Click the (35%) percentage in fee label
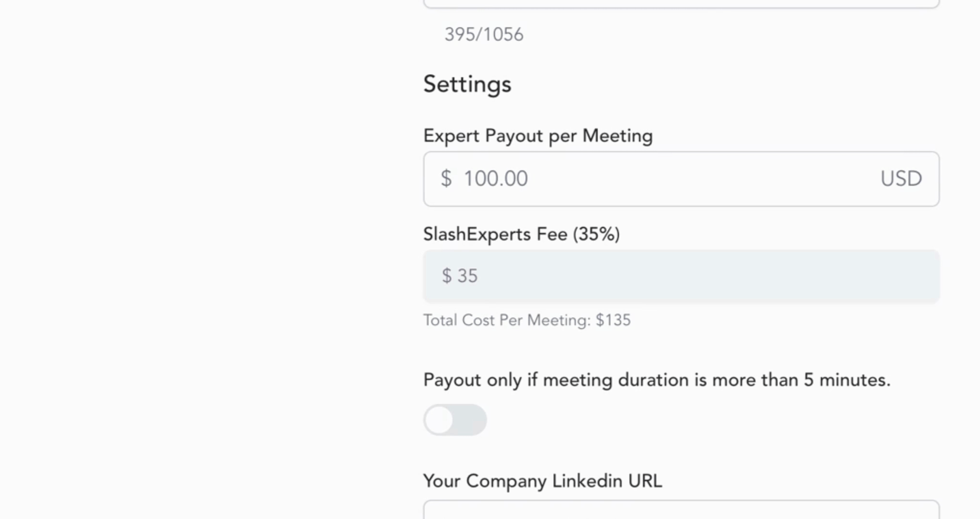This screenshot has width=980, height=519. tap(596, 235)
